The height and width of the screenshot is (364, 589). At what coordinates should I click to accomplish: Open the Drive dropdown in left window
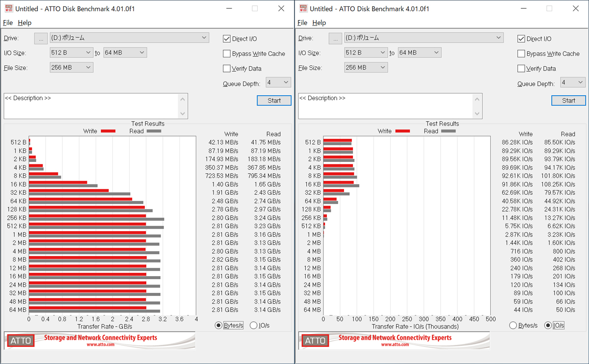(x=130, y=38)
